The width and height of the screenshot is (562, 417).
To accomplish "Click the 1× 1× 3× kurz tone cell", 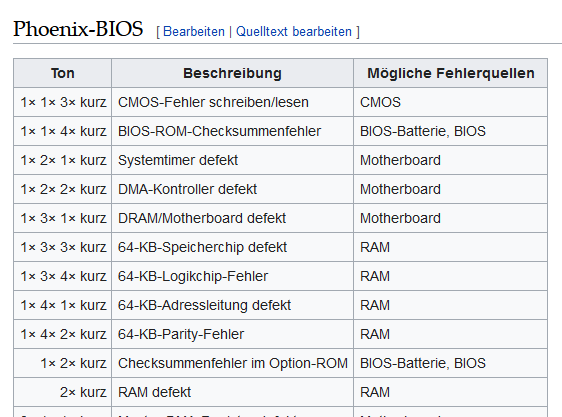I will pos(62,102).
